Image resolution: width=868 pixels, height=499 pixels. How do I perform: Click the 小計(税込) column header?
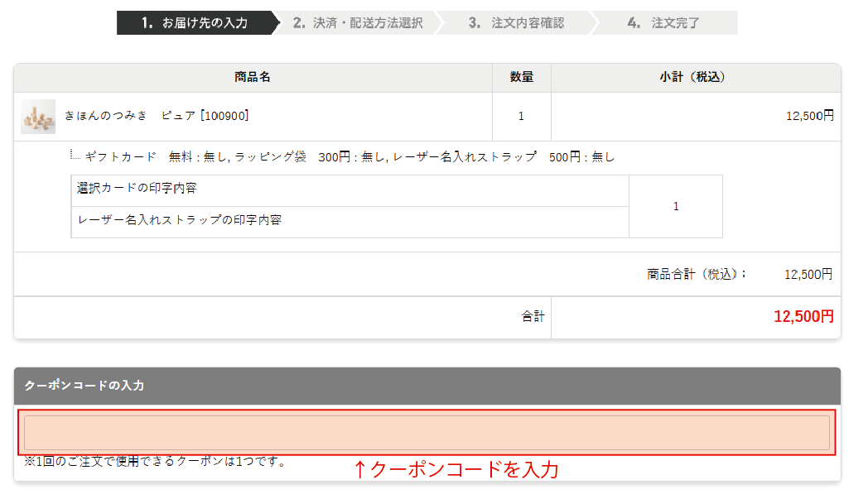click(692, 77)
